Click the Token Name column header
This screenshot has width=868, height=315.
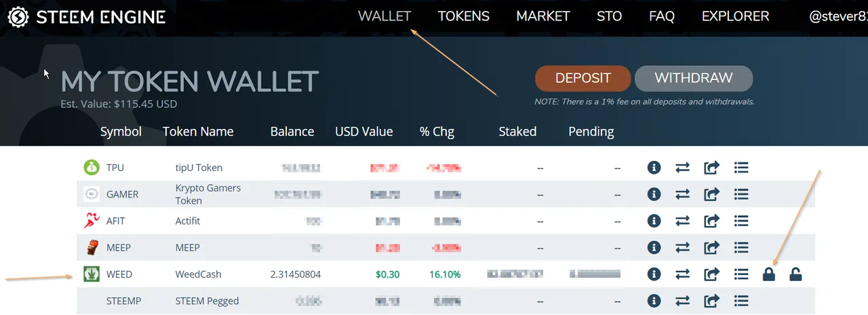198,132
